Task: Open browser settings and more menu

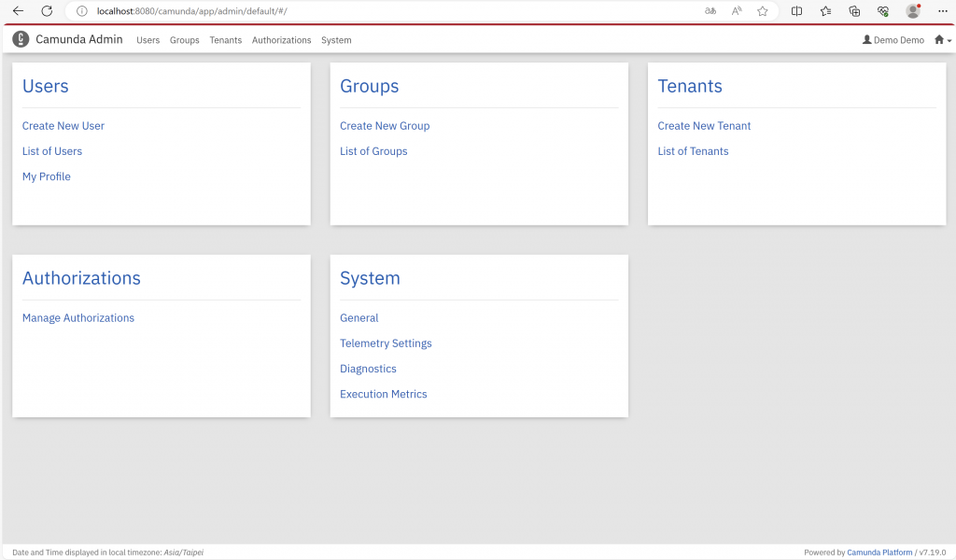Action: [943, 11]
